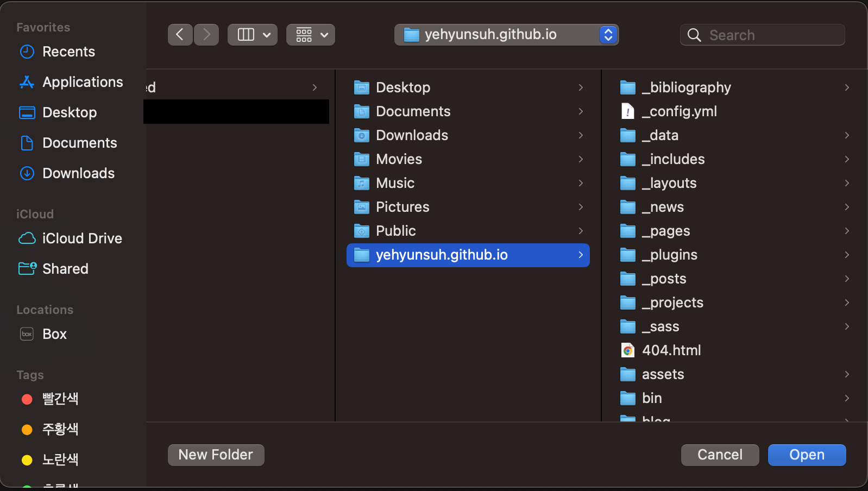The image size is (868, 491).
Task: Select the _config.yml file
Action: (x=734, y=111)
